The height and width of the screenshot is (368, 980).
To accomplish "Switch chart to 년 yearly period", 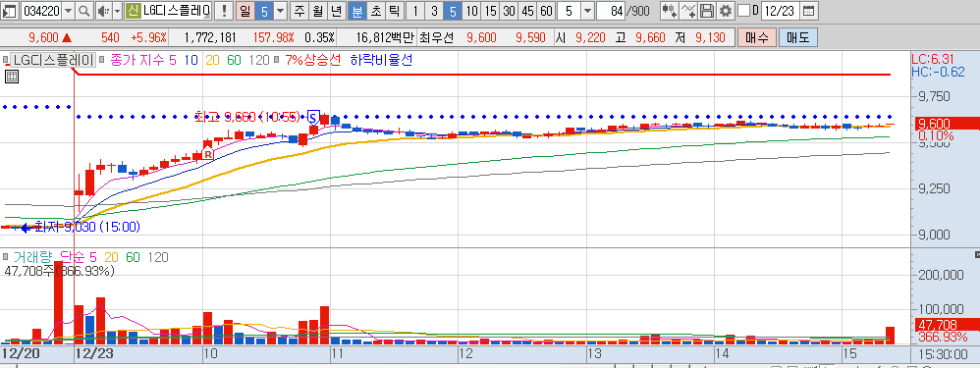I will 336,10.
